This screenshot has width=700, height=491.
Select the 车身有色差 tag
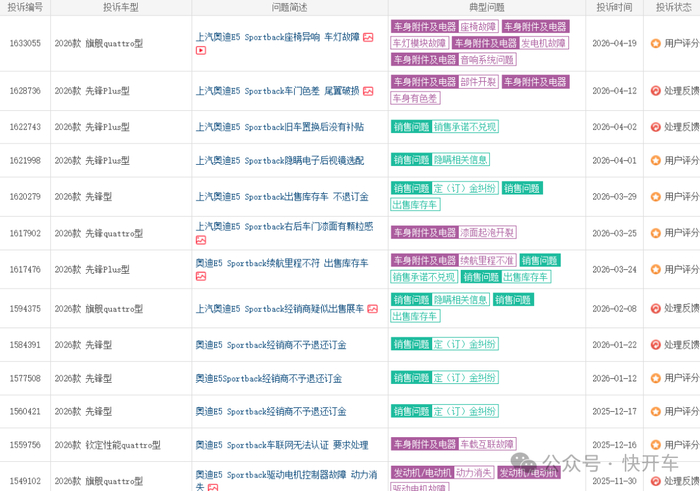[416, 98]
